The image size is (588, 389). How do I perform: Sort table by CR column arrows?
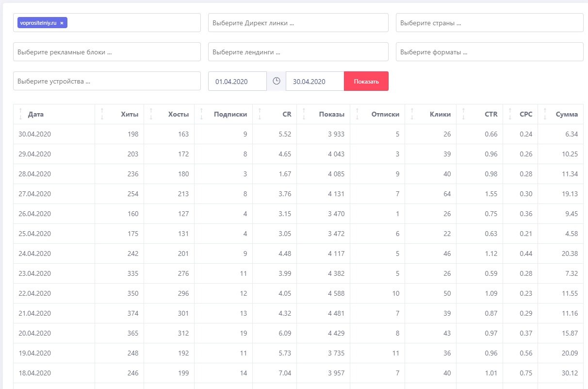[x=260, y=114]
